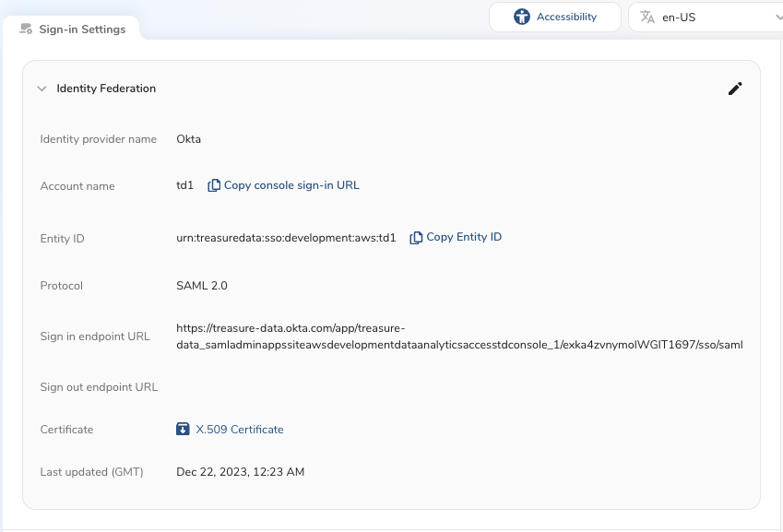Click the Copy console sign-in URL link
Screen dimensions: 783x532
click(291, 185)
